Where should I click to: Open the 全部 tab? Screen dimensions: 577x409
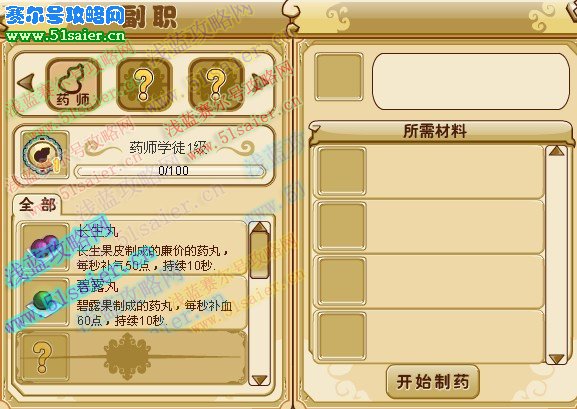[x=37, y=205]
